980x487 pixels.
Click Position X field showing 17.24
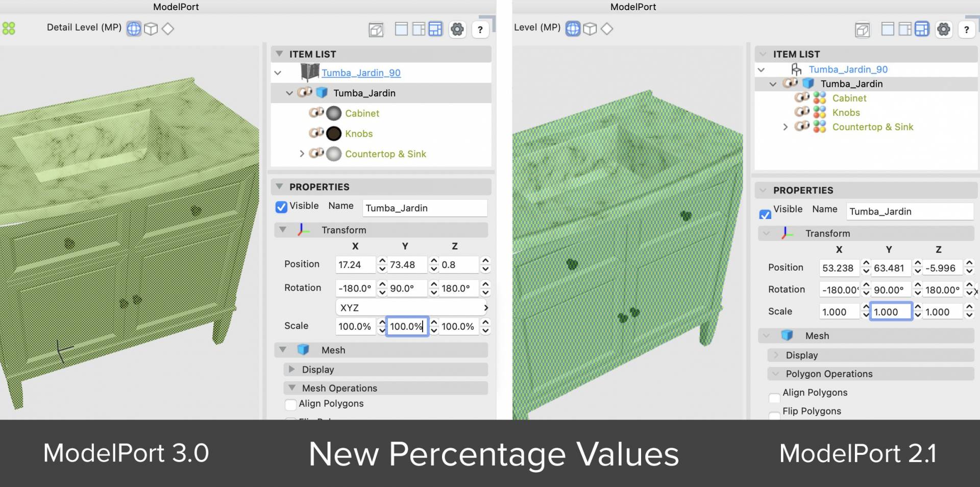tap(355, 264)
